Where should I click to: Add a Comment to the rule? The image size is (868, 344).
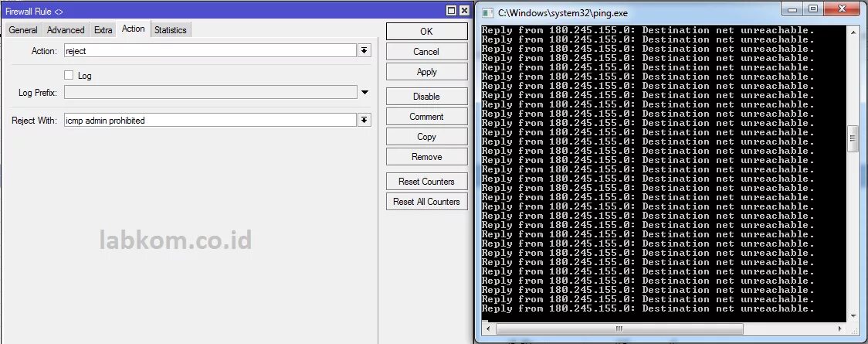[426, 117]
